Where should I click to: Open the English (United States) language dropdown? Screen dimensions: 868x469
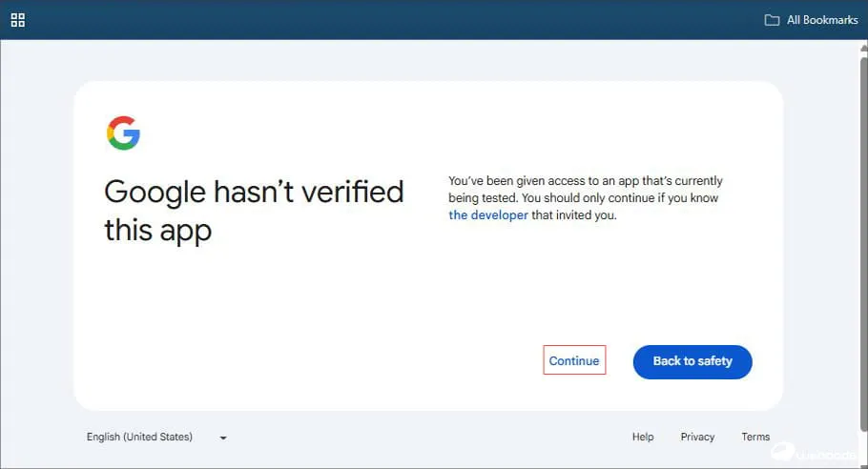[140, 437]
